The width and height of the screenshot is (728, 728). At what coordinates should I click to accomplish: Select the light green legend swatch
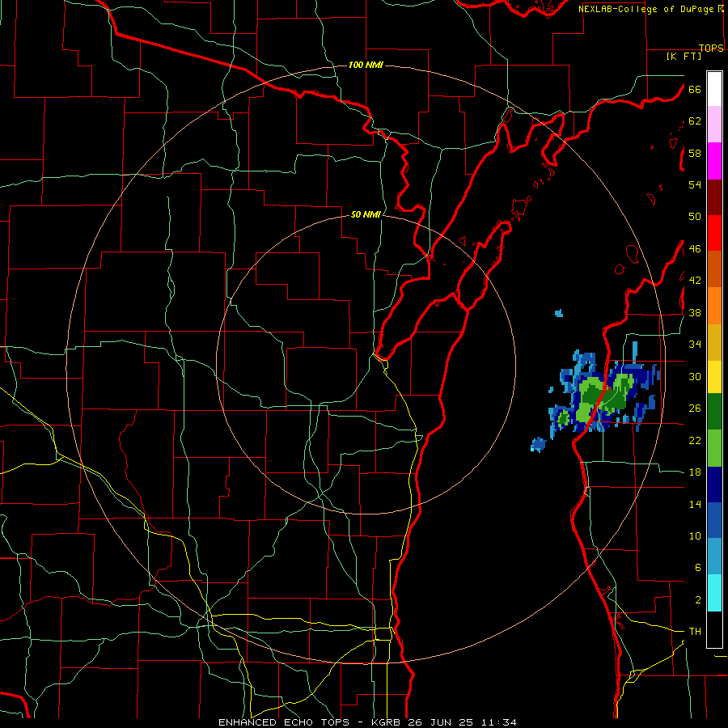pyautogui.click(x=714, y=448)
